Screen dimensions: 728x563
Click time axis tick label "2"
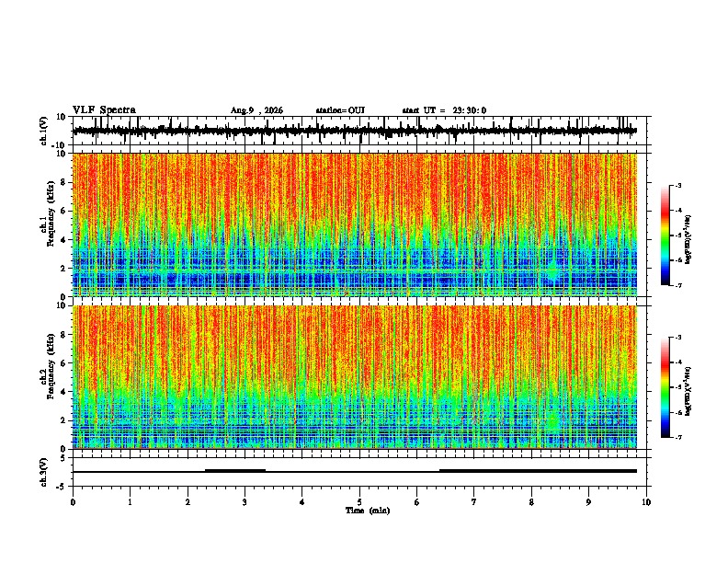click(x=188, y=502)
